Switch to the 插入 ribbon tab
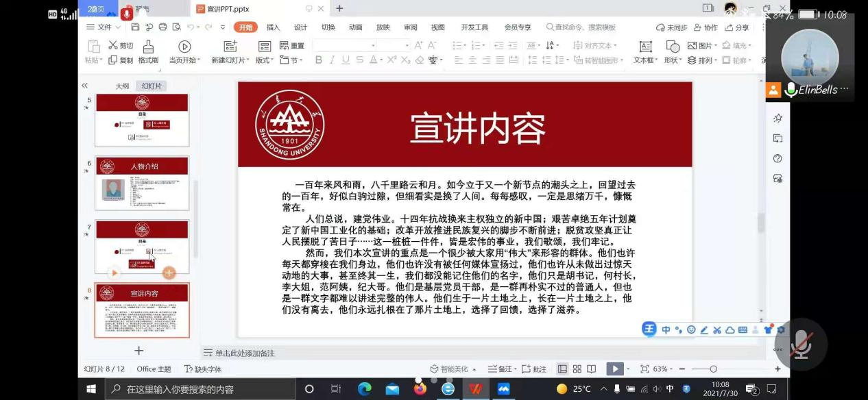Viewport: 868px width, 400px height. (x=273, y=27)
